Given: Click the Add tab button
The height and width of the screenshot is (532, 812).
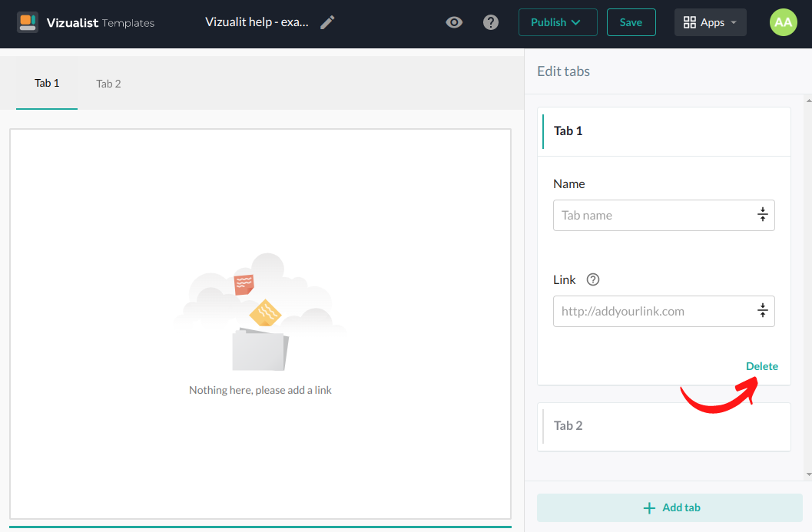Looking at the screenshot, I should 669,507.
